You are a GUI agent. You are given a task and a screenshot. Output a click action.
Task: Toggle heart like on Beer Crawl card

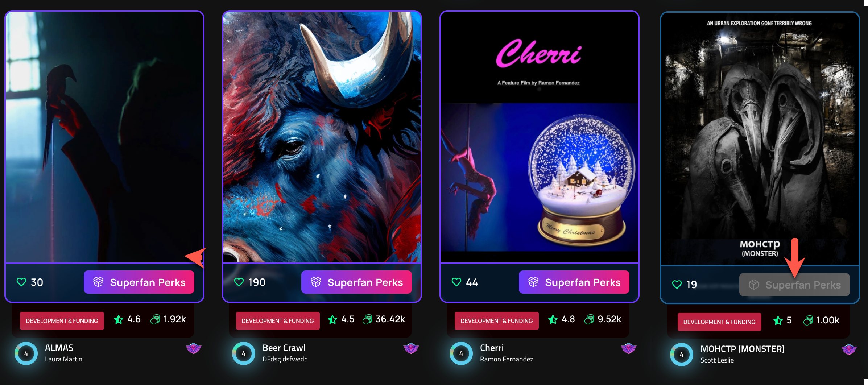point(239,282)
